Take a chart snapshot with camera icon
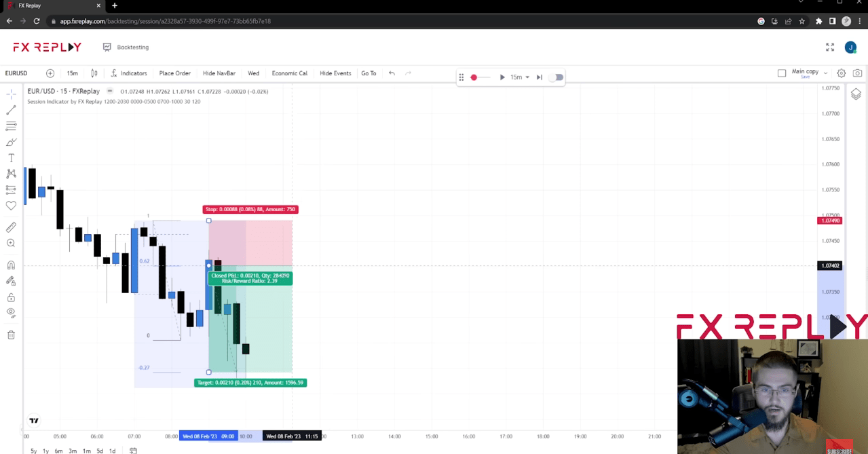 pyautogui.click(x=858, y=73)
